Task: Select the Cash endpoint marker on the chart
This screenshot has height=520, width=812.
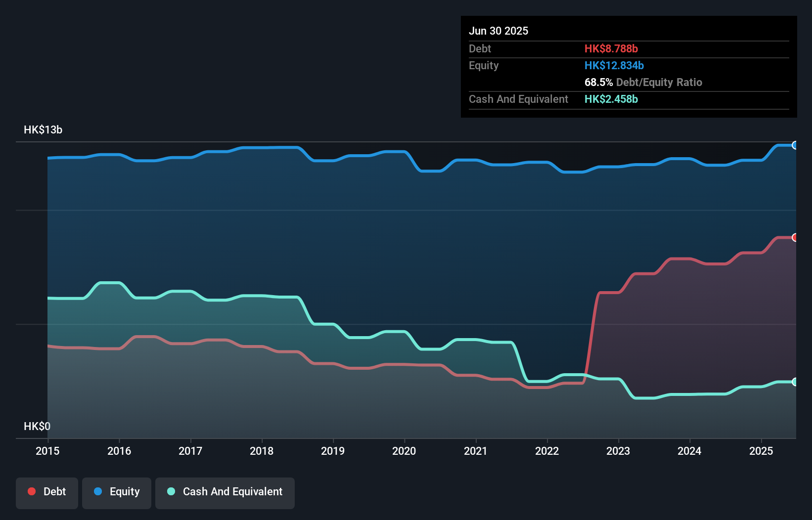Action: click(795, 382)
